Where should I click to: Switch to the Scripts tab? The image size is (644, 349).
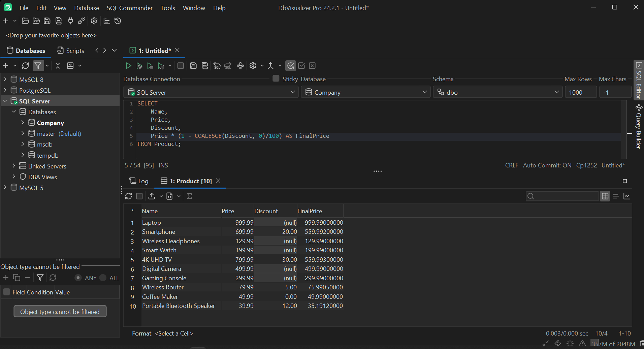pos(70,50)
